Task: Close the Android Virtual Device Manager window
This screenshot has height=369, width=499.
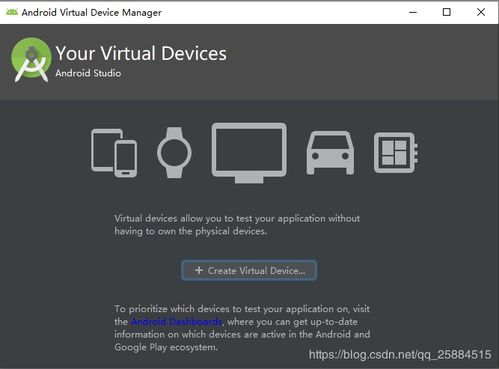Action: (x=481, y=12)
